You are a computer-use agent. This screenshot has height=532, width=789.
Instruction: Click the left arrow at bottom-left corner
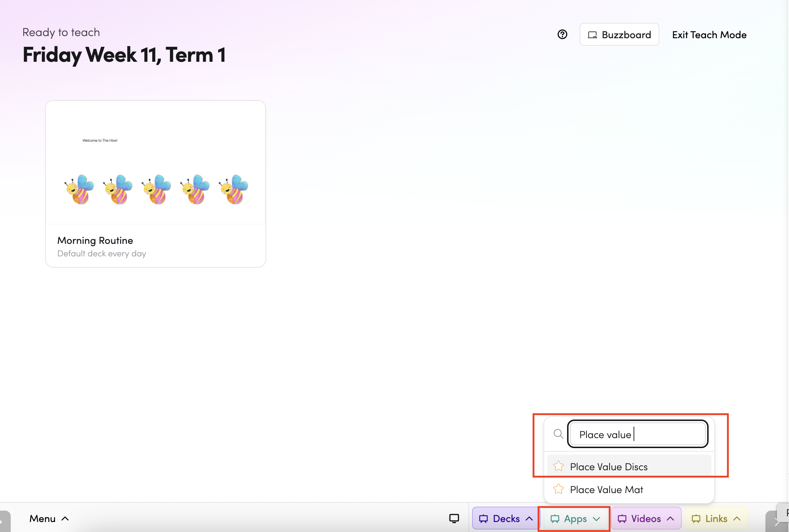(3, 523)
